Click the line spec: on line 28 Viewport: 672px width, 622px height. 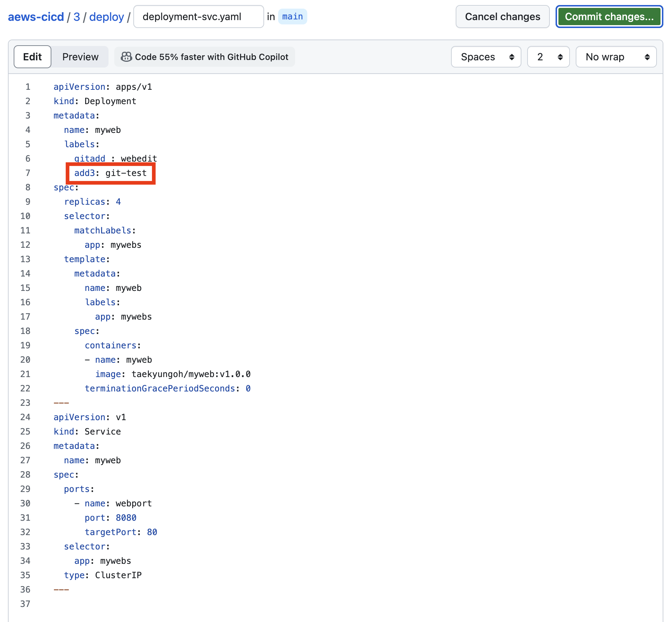tap(66, 475)
